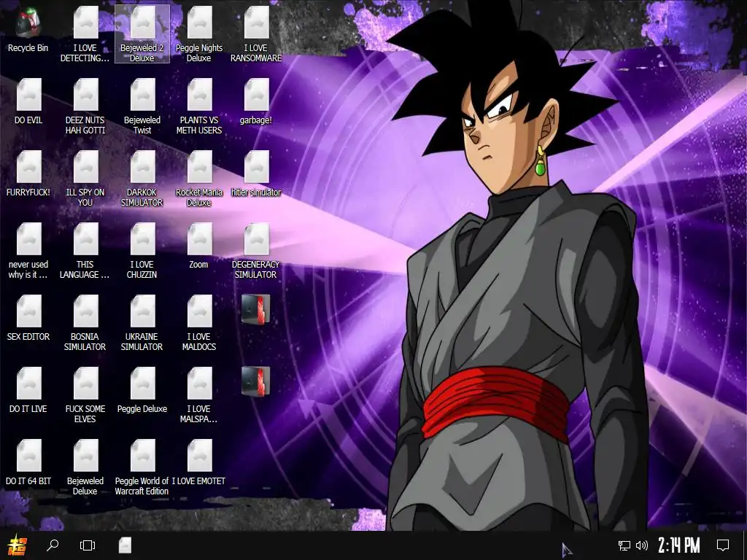Click the DO EVIL desktop icon
The width and height of the screenshot is (747, 560).
(x=28, y=102)
